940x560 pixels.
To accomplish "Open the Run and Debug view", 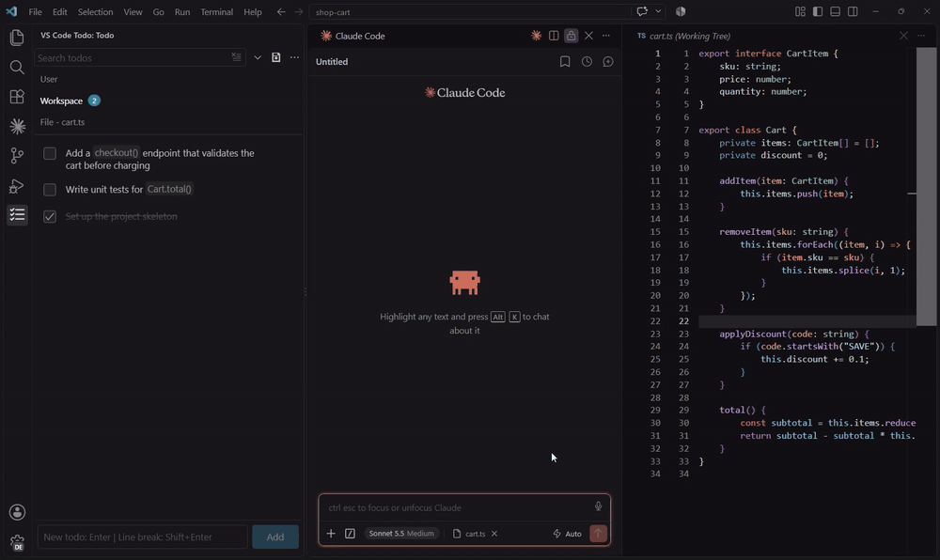I will [17, 186].
